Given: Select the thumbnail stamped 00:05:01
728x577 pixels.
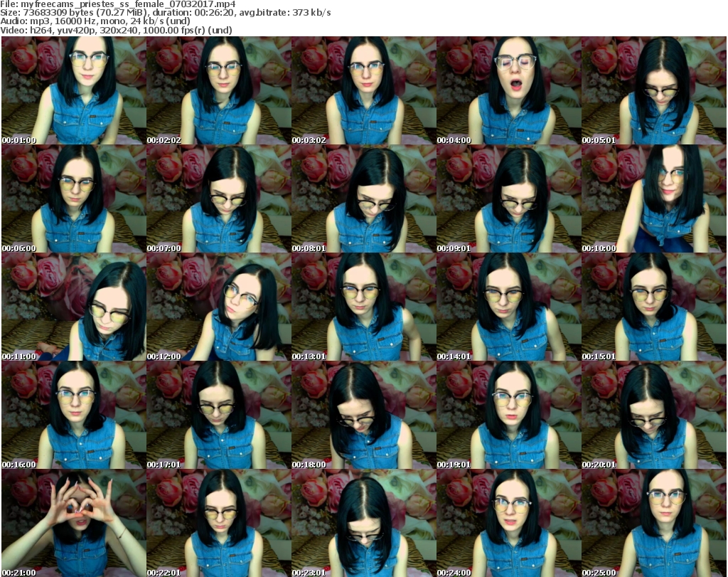Looking at the screenshot, I should click(654, 90).
